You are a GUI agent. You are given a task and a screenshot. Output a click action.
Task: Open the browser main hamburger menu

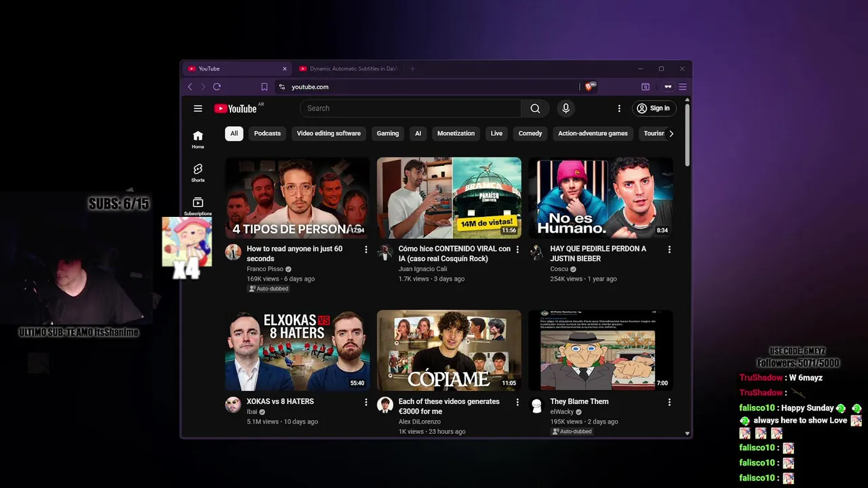tap(683, 87)
